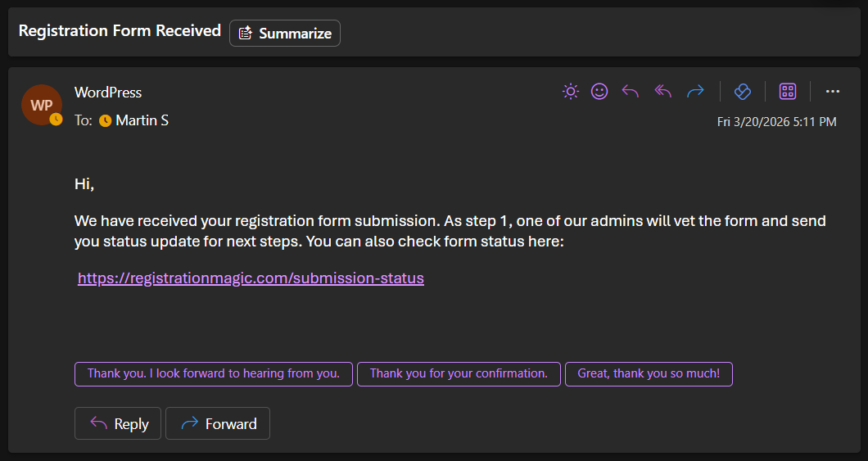
Task: Click the Reply All double-arrow icon
Action: click(662, 92)
